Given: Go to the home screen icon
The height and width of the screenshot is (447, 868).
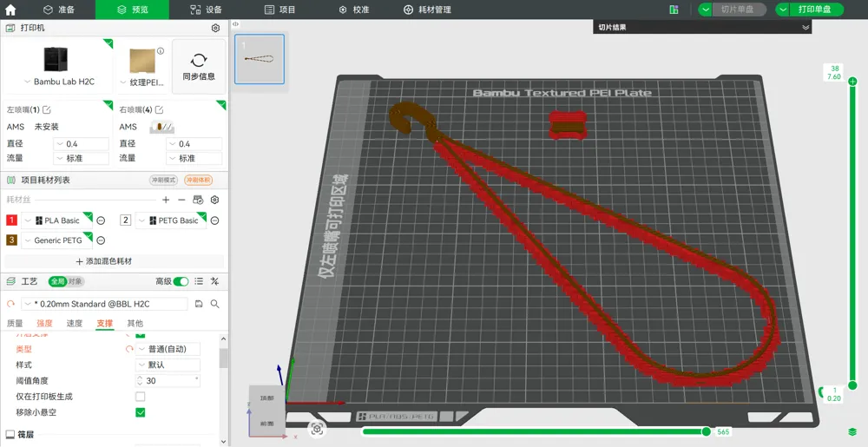Looking at the screenshot, I should (10, 10).
